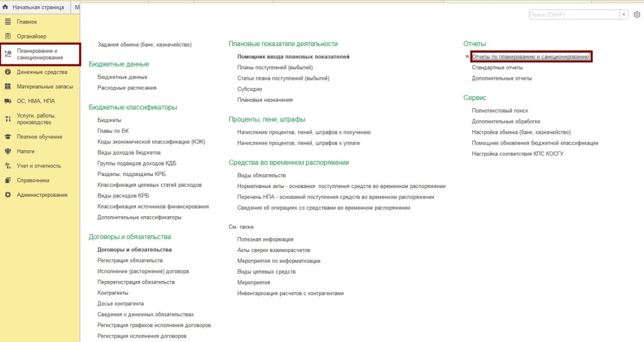The height and width of the screenshot is (342, 644).
Task: Click the Денежные средства coin icon
Action: [x=8, y=72]
